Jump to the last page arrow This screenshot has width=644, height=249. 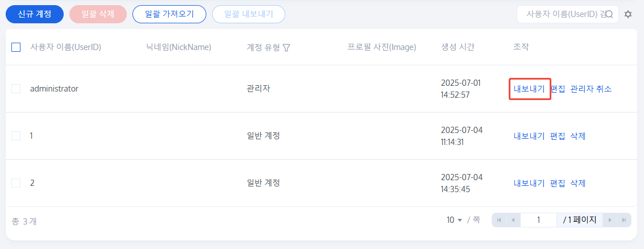(x=624, y=220)
